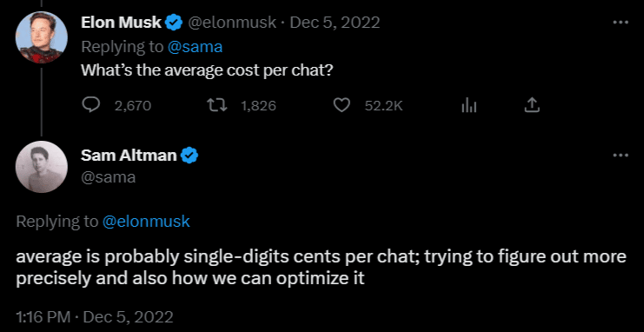
Task: Open more options on Sam Altman's tweet
Action: point(621,156)
